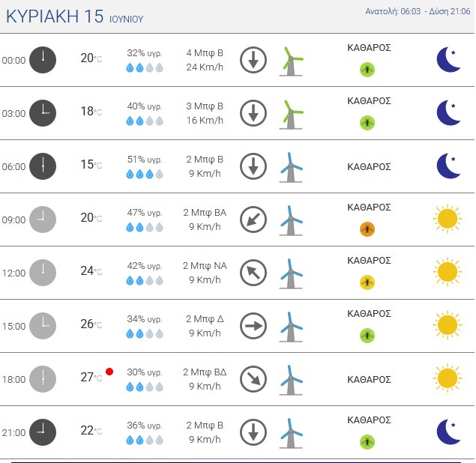Click the southwest-pointing arrow for ΒΑ wind

[x=253, y=220]
